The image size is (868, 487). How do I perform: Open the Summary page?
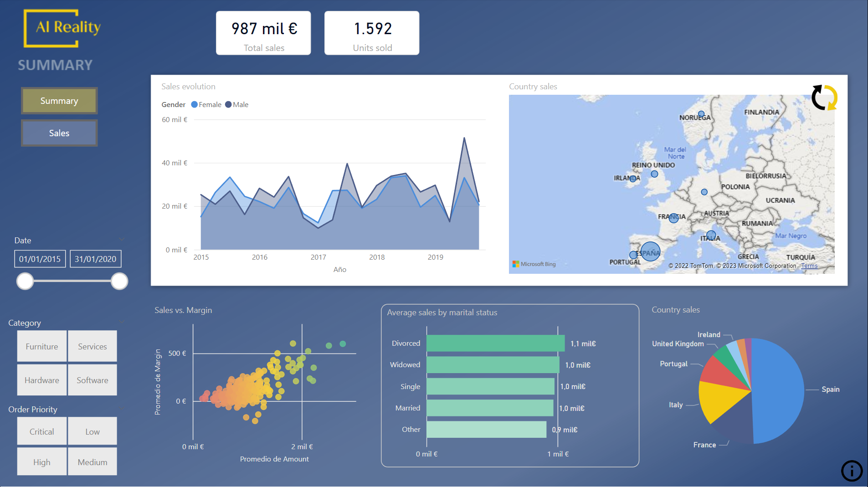(x=59, y=101)
